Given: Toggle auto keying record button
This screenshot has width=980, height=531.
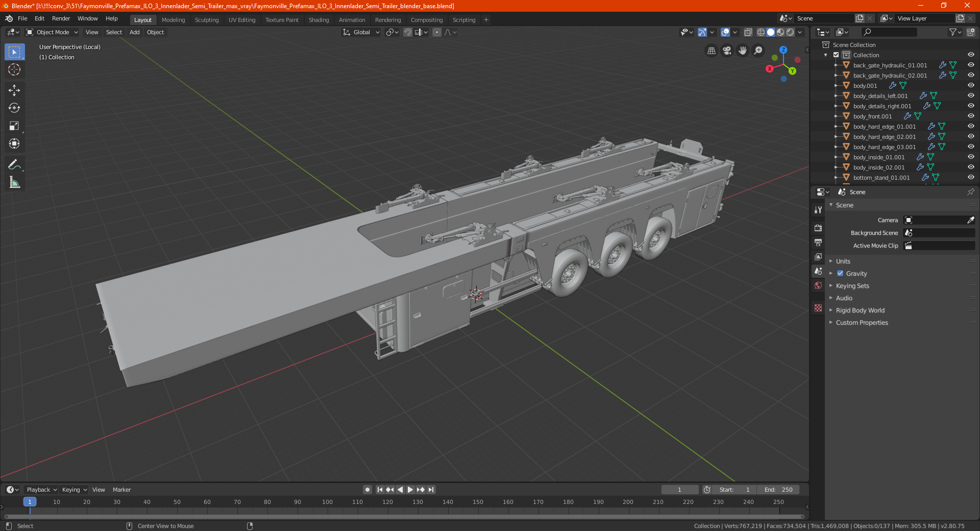Looking at the screenshot, I should pos(367,490).
